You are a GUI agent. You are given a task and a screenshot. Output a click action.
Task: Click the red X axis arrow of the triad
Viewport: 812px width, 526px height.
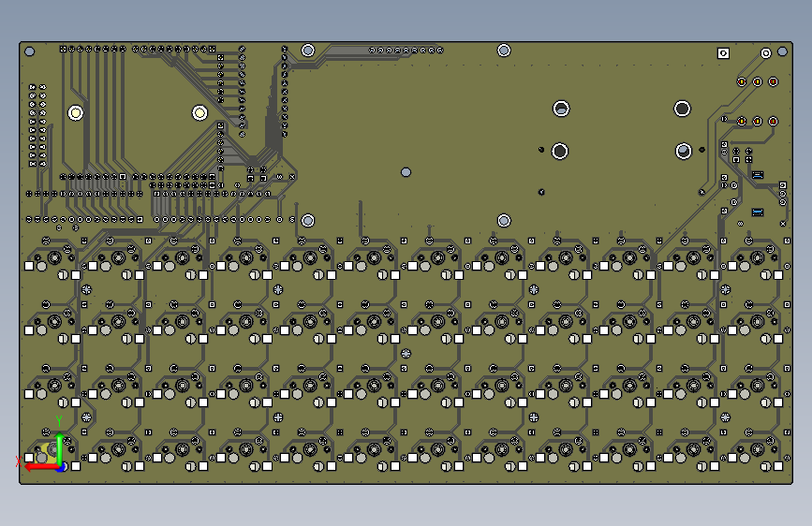(x=41, y=466)
